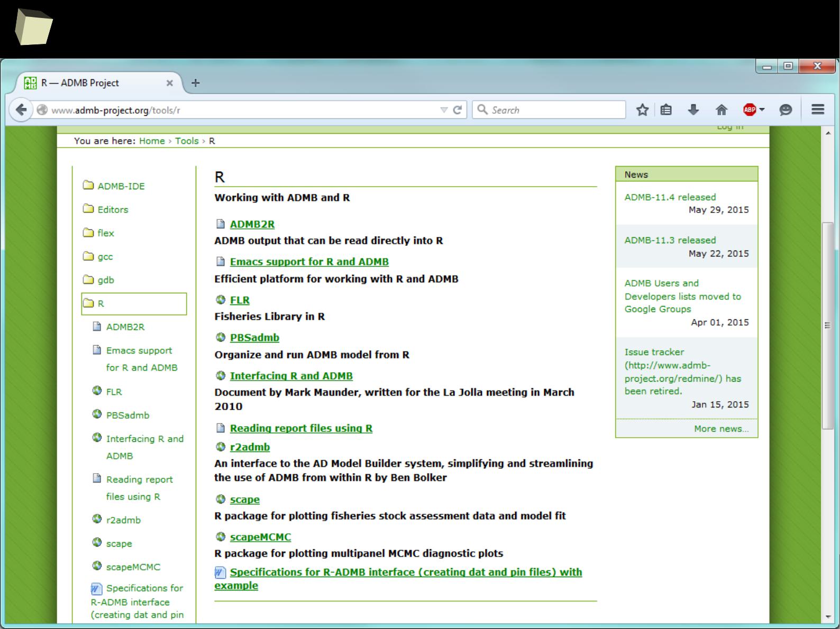Screen dimensions: 840x629
Task: Open the Editors sidebar folder
Action: pyautogui.click(x=113, y=209)
